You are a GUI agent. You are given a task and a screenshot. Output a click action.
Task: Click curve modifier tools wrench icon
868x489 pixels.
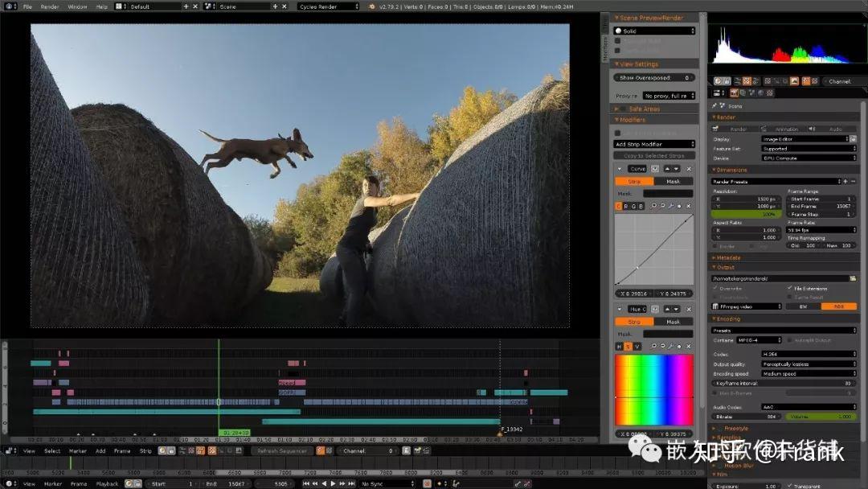pyautogui.click(x=671, y=206)
